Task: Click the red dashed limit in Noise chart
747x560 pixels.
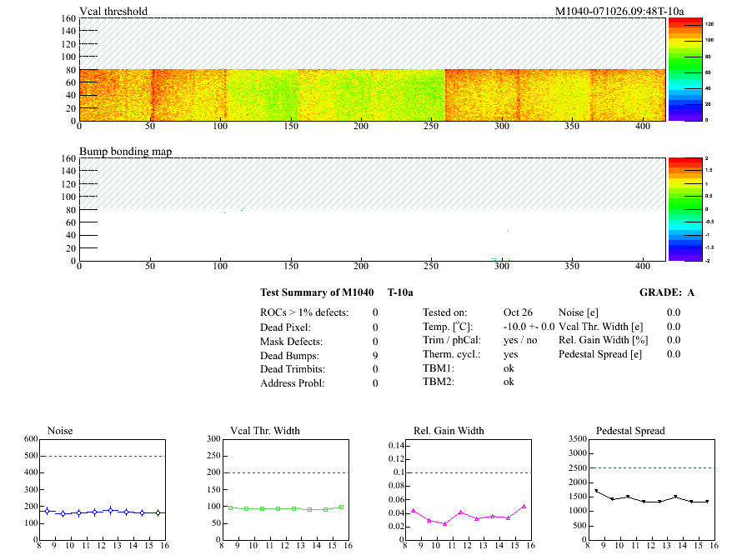Action: click(x=103, y=456)
